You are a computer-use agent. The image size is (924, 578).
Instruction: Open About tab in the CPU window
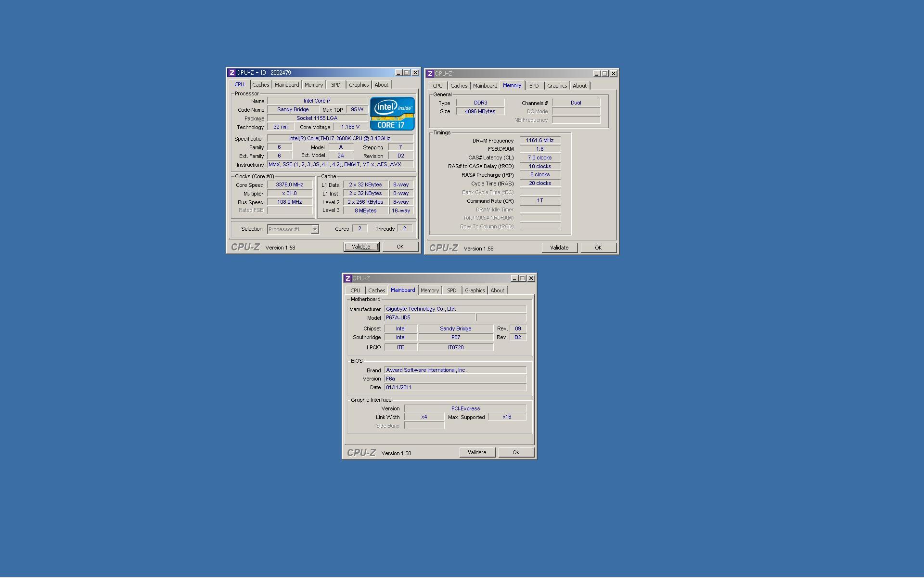pos(382,85)
